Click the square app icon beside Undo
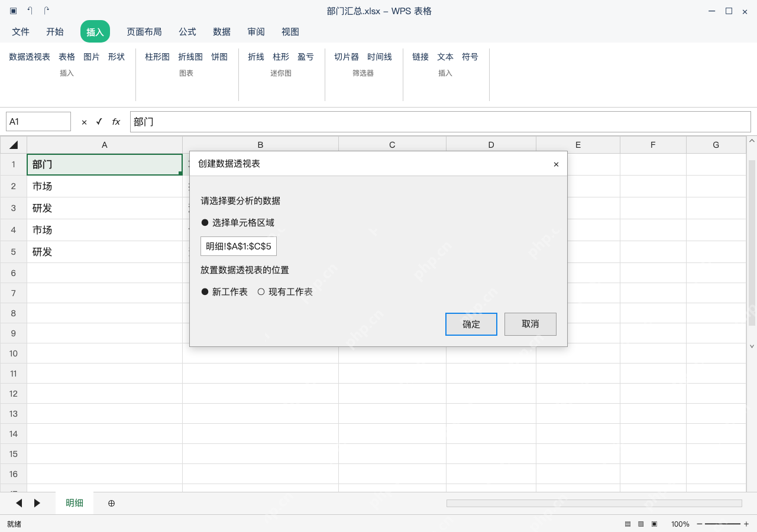The width and height of the screenshot is (757, 532). tap(13, 11)
